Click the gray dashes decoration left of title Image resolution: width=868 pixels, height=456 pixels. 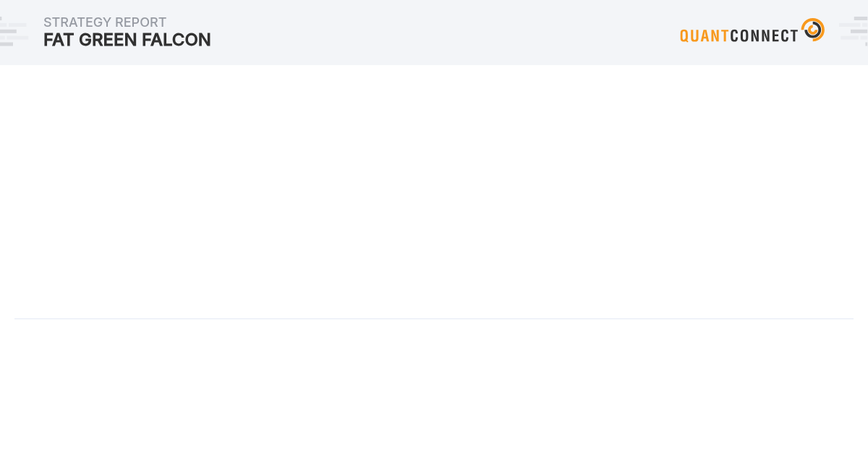tap(14, 32)
